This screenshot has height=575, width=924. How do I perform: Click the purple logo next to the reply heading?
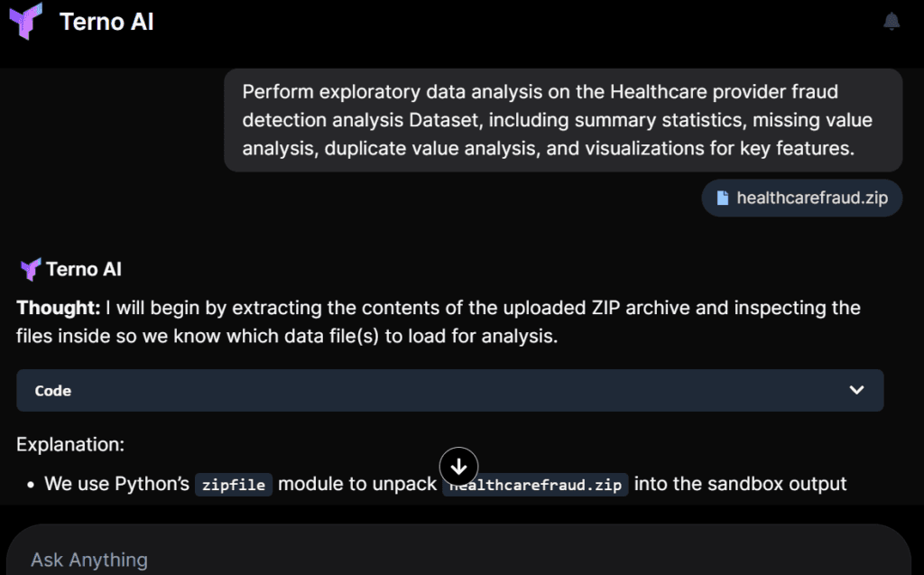pyautogui.click(x=29, y=268)
